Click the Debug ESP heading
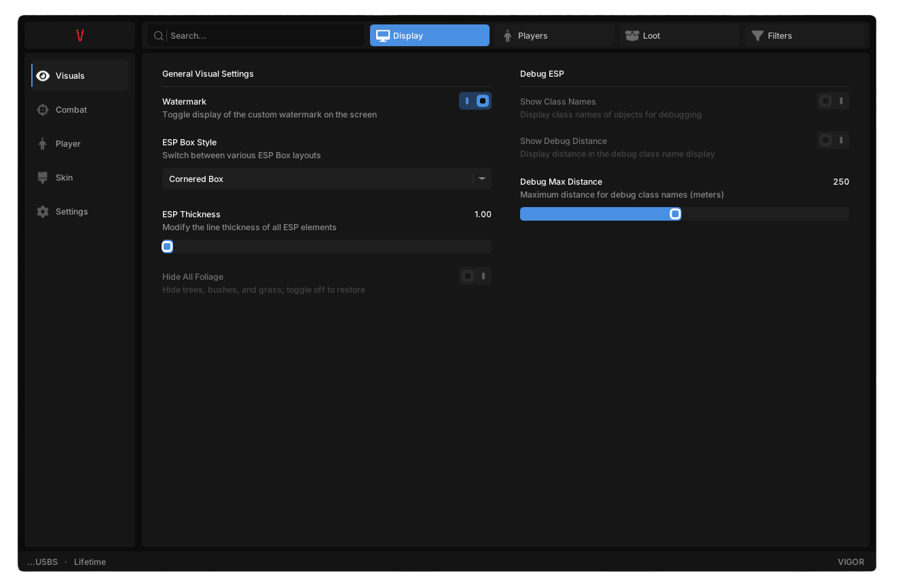The width and height of the screenshot is (901, 588). [x=542, y=74]
